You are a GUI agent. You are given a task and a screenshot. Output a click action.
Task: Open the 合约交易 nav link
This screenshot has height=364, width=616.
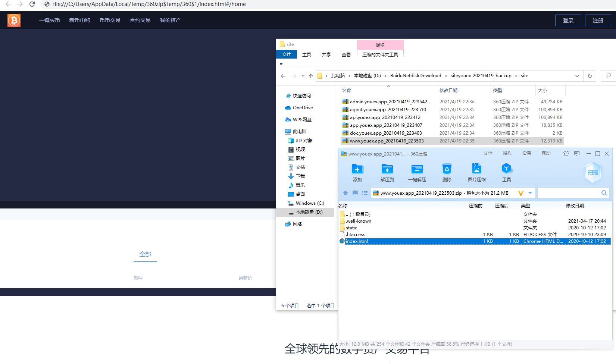[140, 20]
